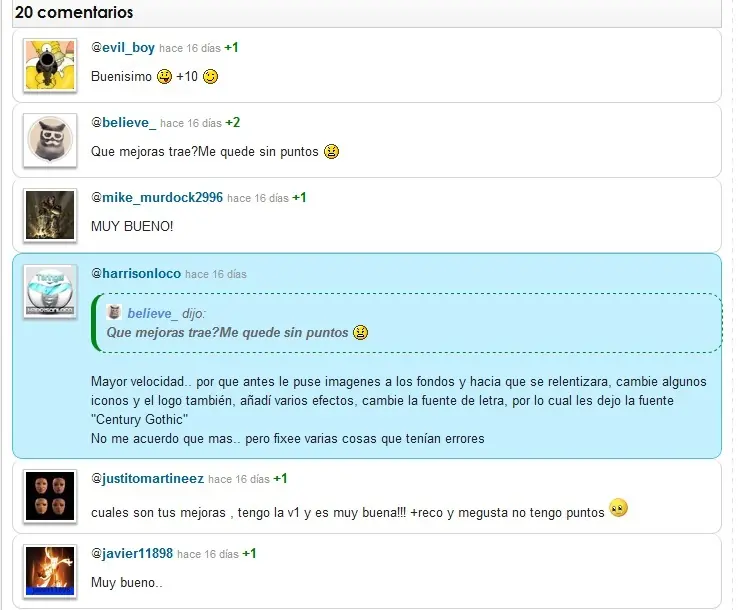The height and width of the screenshot is (610, 738).
Task: Click small believe_ avatar in quote
Action: click(114, 312)
